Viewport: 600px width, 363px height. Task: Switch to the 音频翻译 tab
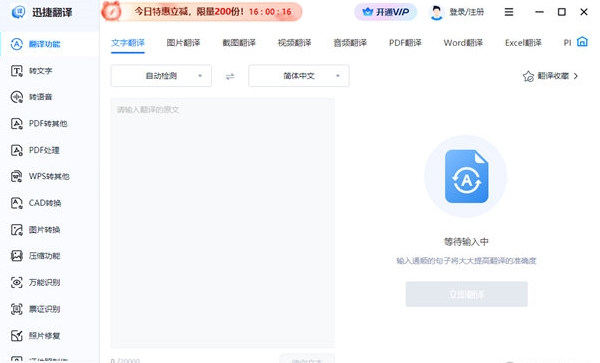(x=350, y=43)
